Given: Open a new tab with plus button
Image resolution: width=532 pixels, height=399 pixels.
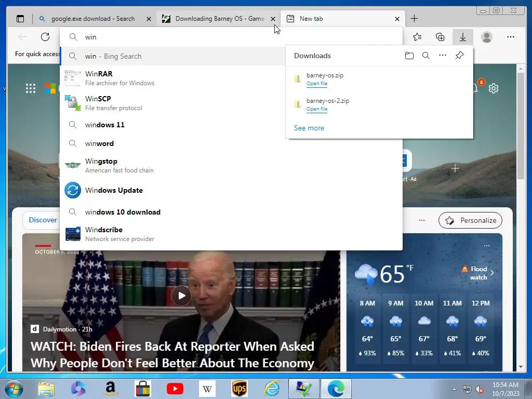Looking at the screenshot, I should tap(414, 19).
